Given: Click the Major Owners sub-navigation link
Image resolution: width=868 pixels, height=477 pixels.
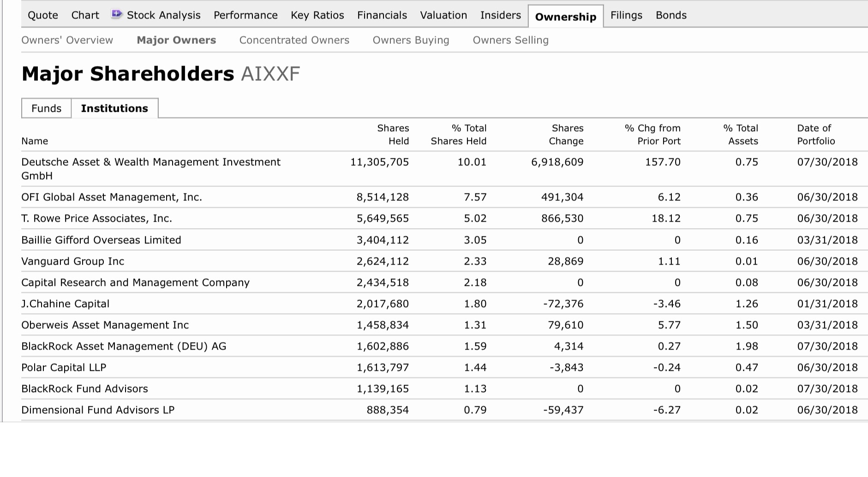Looking at the screenshot, I should (x=176, y=40).
